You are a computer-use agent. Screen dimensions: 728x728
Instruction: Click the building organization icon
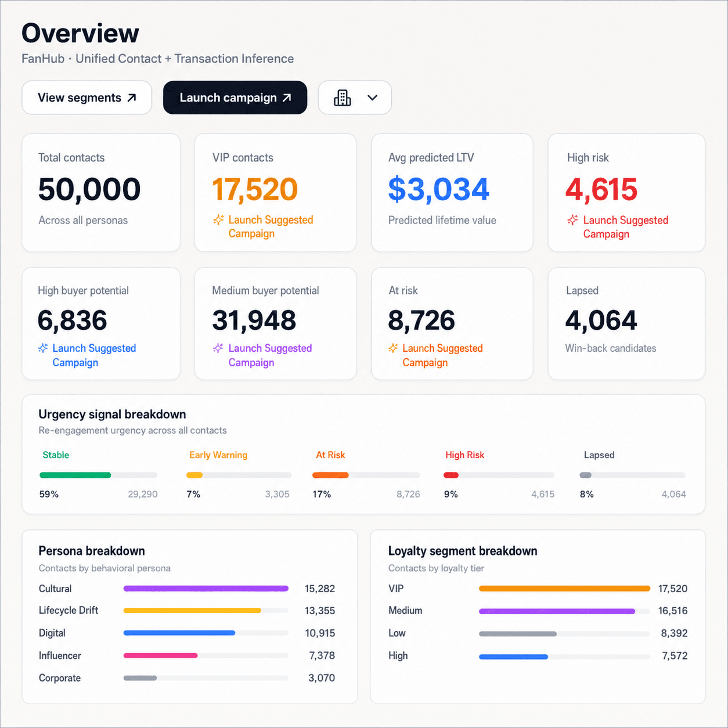(x=343, y=98)
